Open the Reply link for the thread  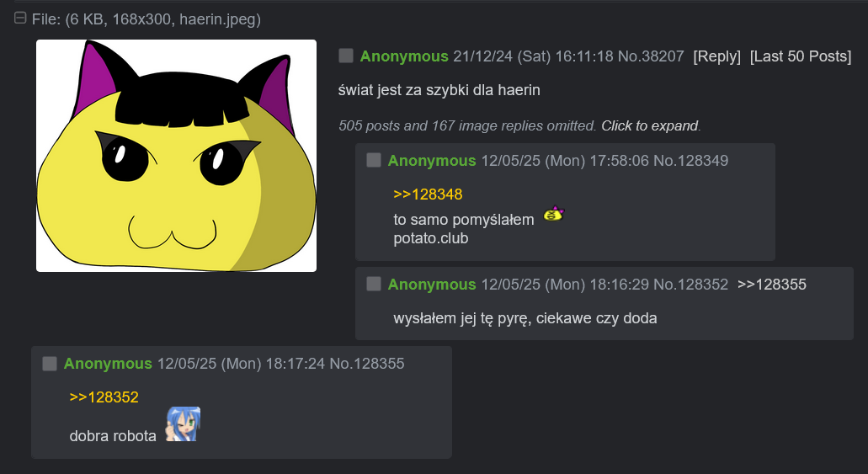(716, 56)
